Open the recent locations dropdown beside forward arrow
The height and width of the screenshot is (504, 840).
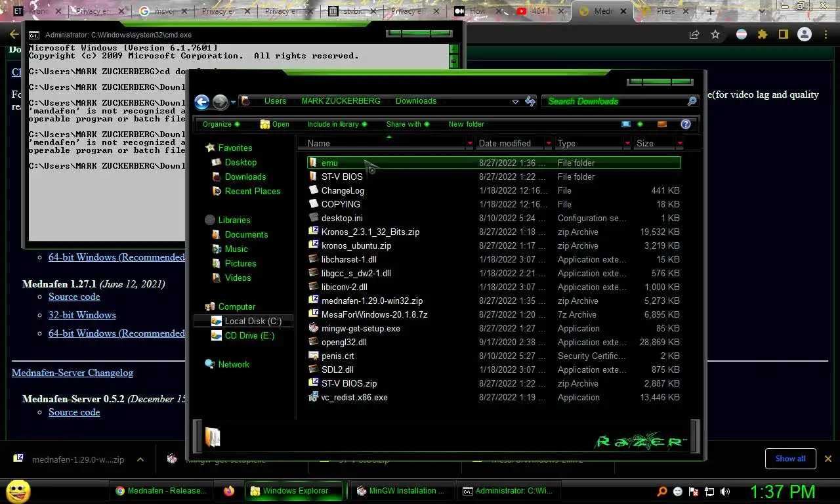click(233, 102)
